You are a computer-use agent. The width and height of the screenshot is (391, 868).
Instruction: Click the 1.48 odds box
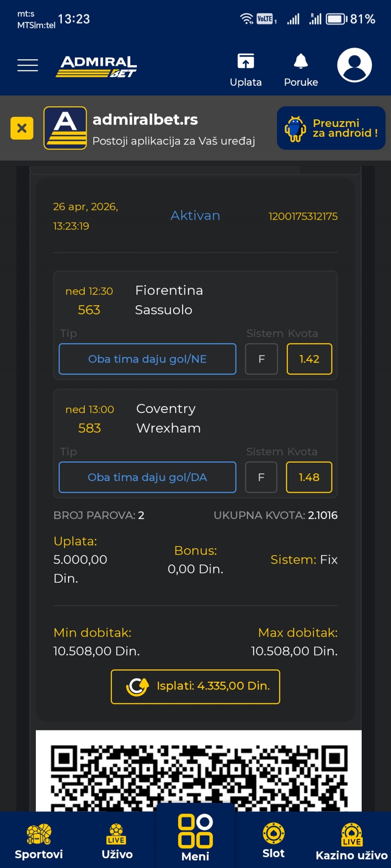point(309,477)
